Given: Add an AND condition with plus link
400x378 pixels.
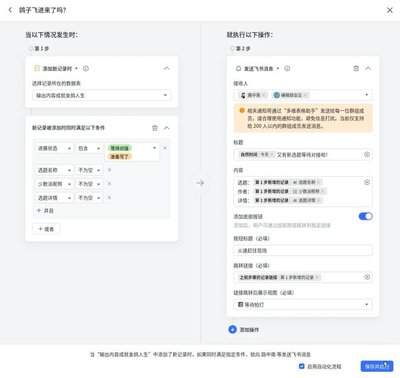Looking at the screenshot, I should tap(45, 211).
